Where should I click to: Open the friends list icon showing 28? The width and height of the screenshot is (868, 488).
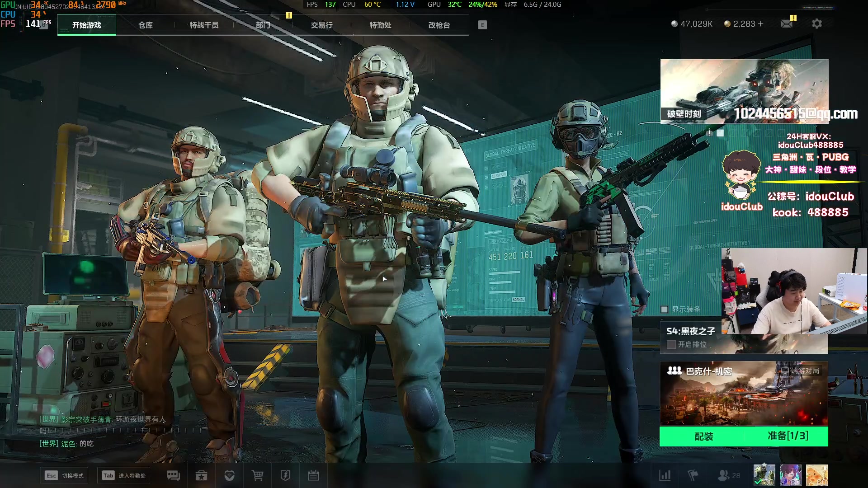point(729,475)
